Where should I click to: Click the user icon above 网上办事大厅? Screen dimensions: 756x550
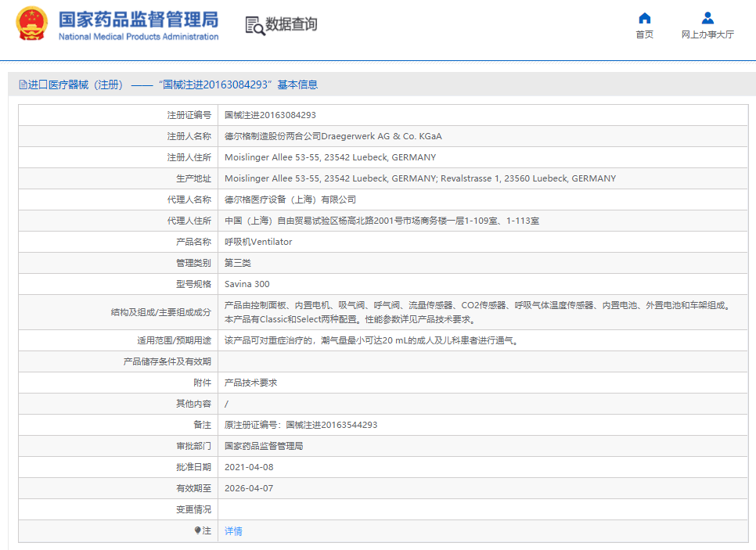(x=707, y=18)
